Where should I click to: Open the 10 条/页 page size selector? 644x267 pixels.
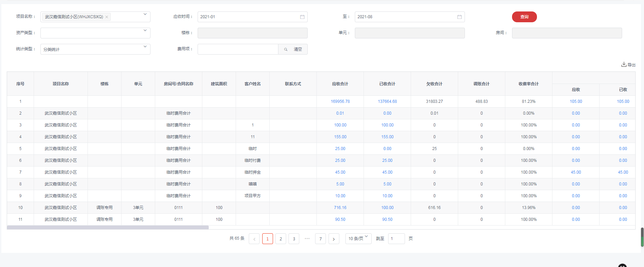pyautogui.click(x=358, y=238)
